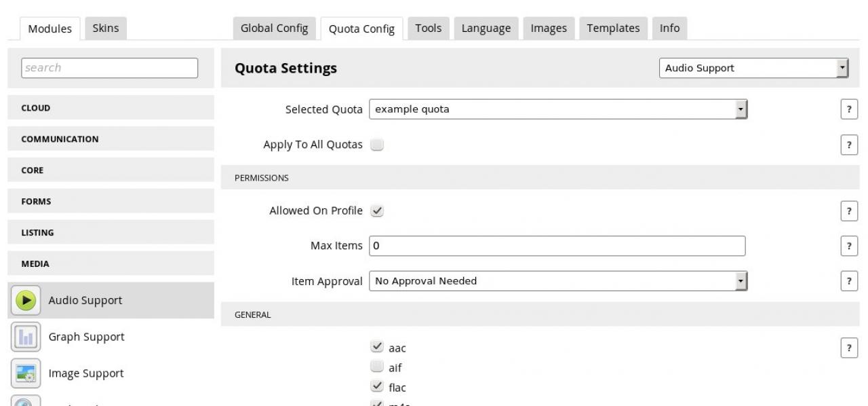The width and height of the screenshot is (868, 406).
Task: Click the Audio Support play icon
Action: [26, 300]
